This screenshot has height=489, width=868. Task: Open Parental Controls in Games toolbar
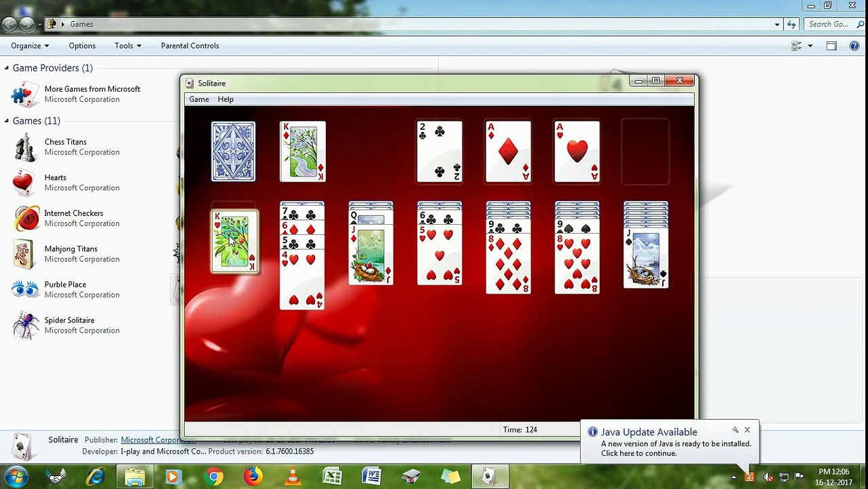click(190, 46)
